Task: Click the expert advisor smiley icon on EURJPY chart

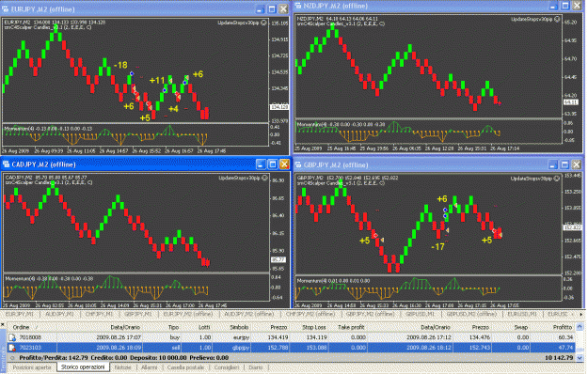Action: pos(264,23)
